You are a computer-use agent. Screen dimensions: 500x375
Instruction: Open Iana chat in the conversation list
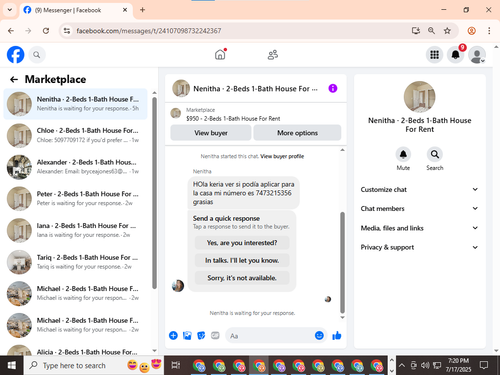76,230
